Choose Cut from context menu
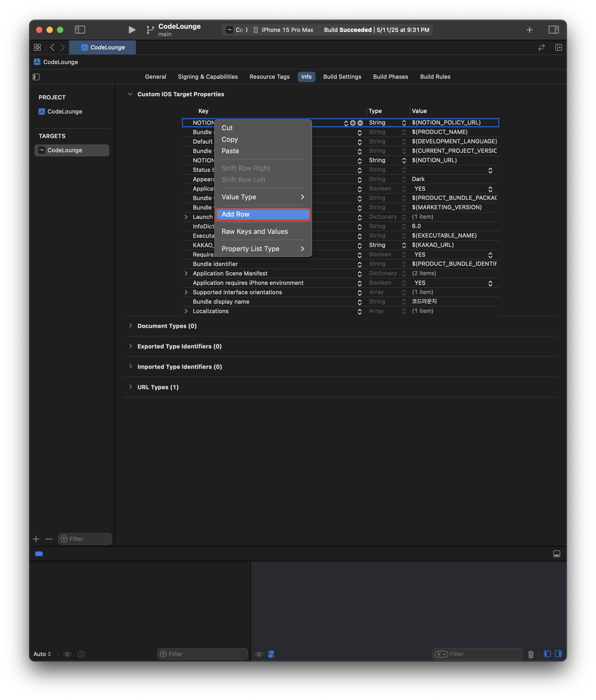This screenshot has width=596, height=700. pos(263,128)
